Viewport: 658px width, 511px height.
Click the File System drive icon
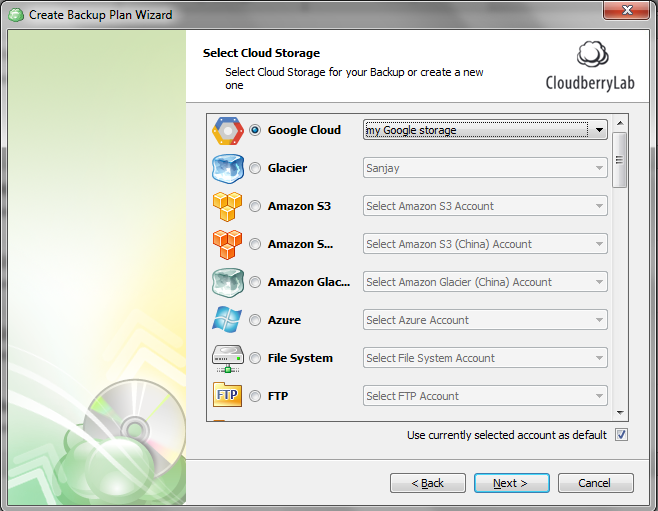(227, 359)
